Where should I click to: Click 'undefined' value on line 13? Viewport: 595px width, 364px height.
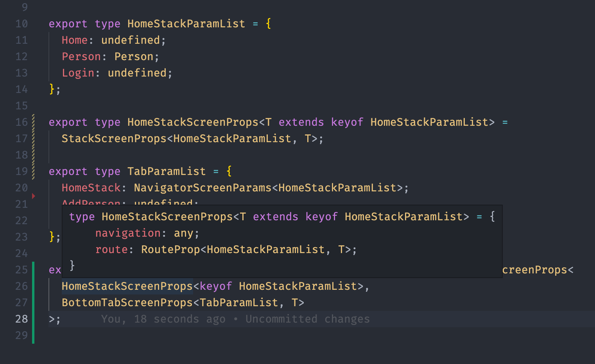pos(137,73)
